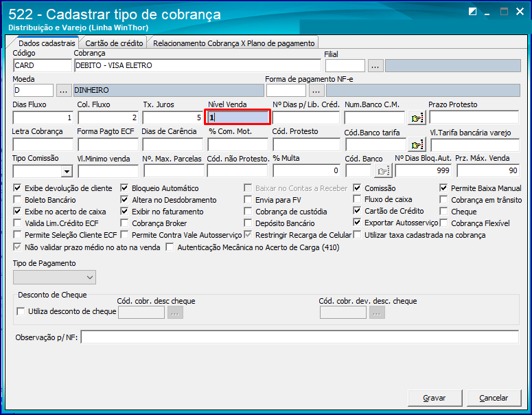Enable Permite Seleção Cliente ECF
Image resolution: width=532 pixels, height=415 pixels.
pyautogui.click(x=17, y=235)
